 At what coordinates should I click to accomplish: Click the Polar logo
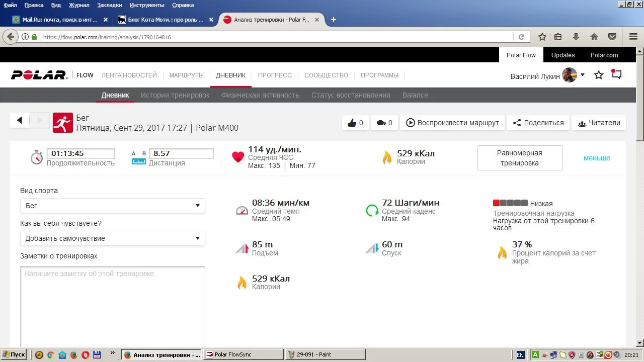pos(39,75)
